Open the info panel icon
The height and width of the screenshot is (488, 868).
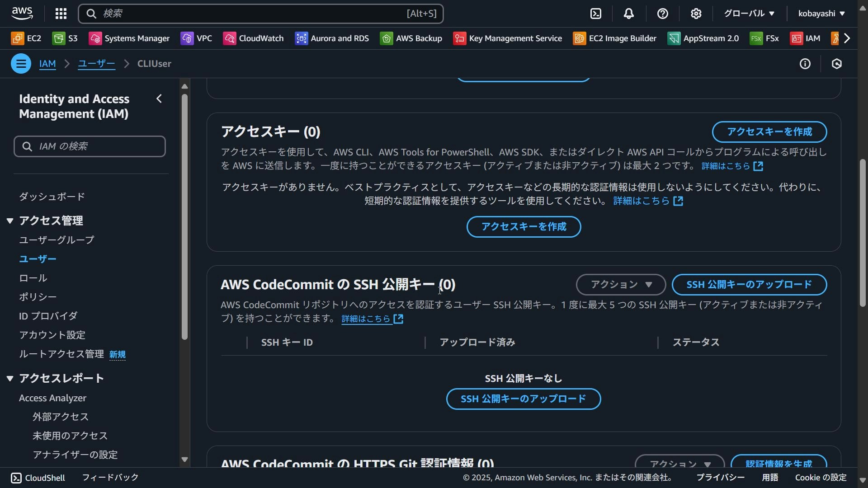805,64
